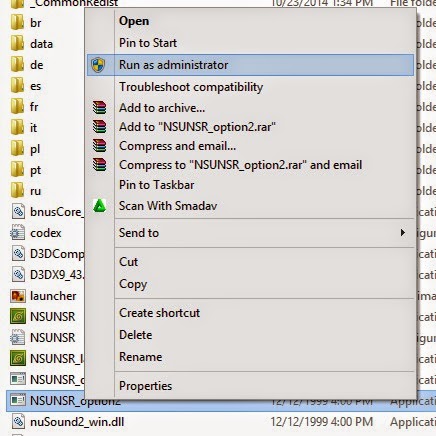This screenshot has width=436, height=436.
Task: Choose Add to "NSUNSR_option2.rar" entry
Action: [249, 127]
